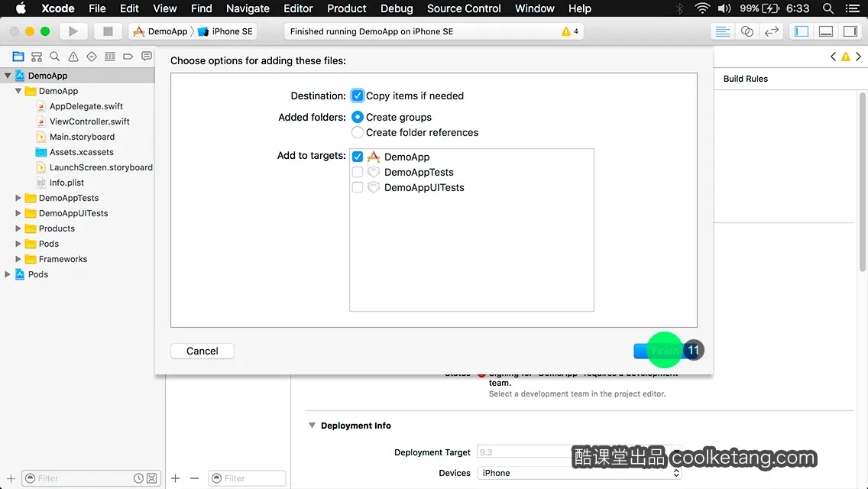Click the targets list Filter field
Image resolution: width=868 pixels, height=489 pixels.
tap(247, 478)
